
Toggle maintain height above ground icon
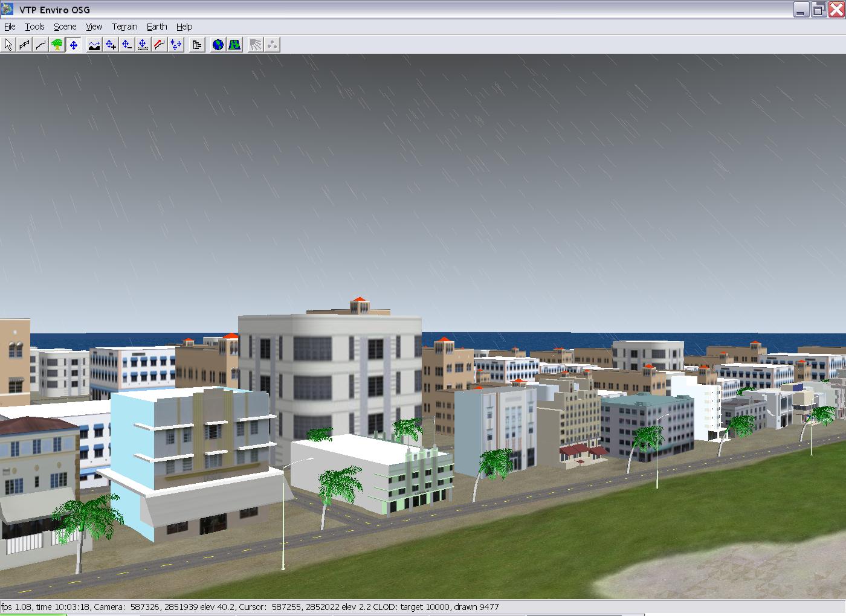pyautogui.click(x=143, y=45)
